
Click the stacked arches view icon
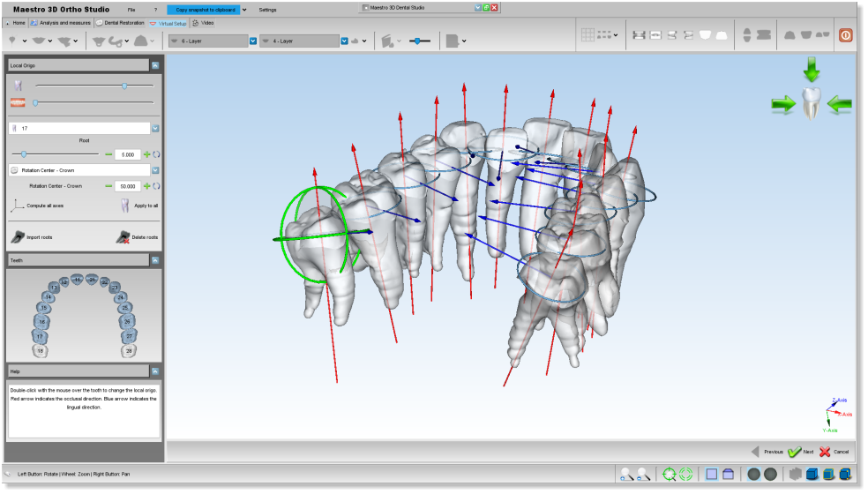[747, 35]
